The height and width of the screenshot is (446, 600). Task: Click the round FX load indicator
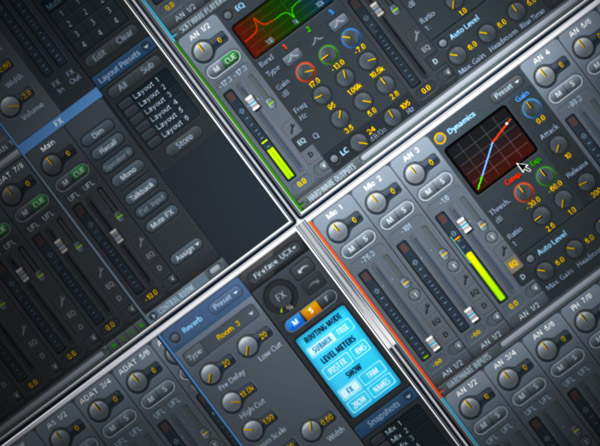(281, 296)
